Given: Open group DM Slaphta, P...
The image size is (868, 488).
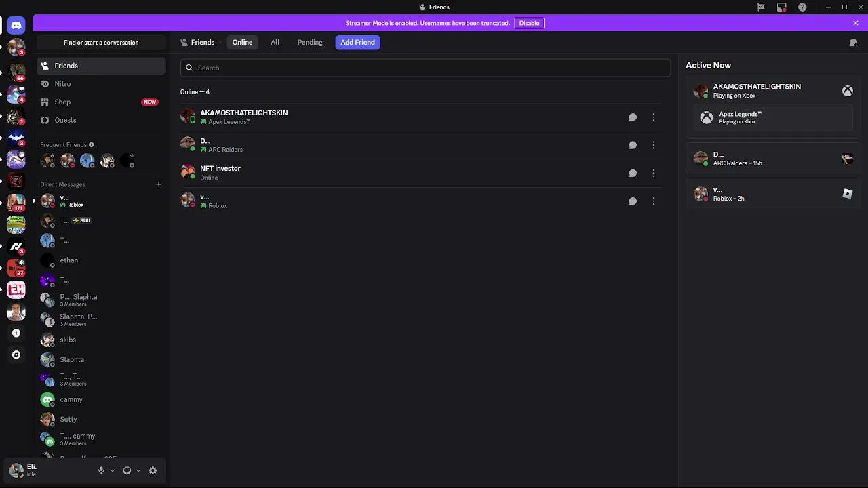Looking at the screenshot, I should (x=101, y=319).
